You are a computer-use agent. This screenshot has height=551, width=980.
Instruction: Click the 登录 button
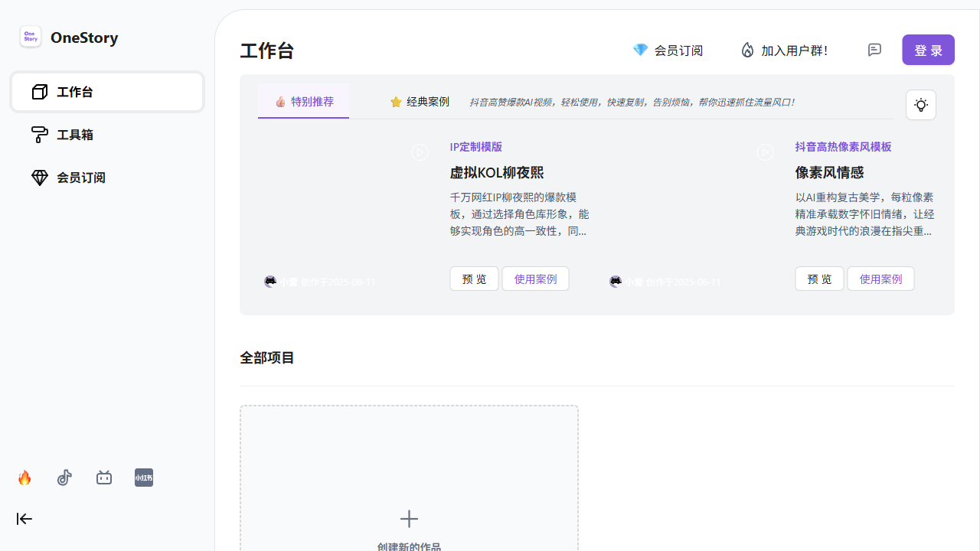coord(928,50)
